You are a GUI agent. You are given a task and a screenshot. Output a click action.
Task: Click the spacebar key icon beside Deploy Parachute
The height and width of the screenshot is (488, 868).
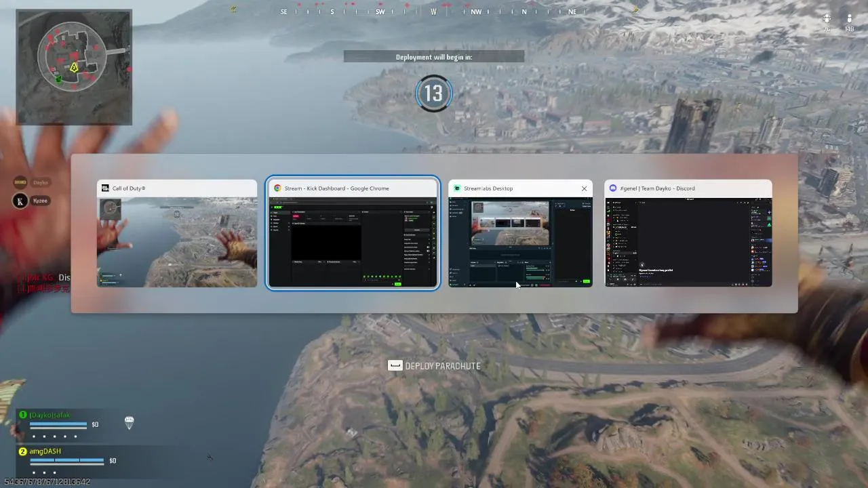click(x=395, y=366)
